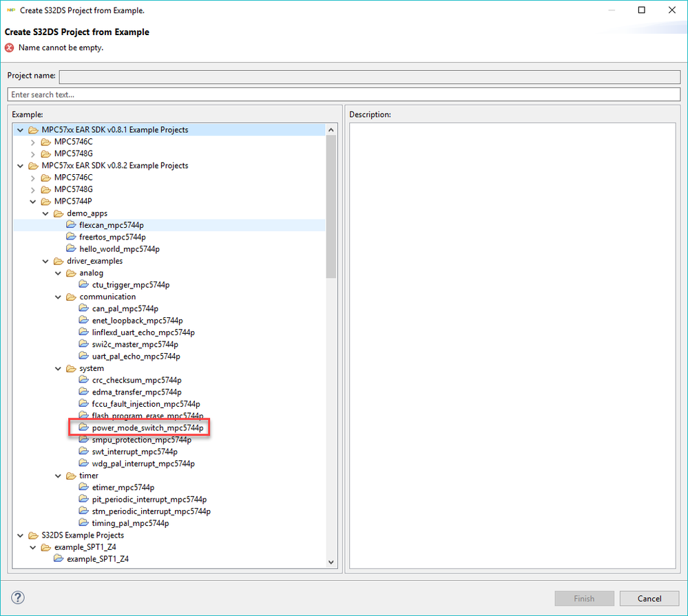Select the can_pal_mpc5744p entry
This screenshot has width=688, height=616.
[125, 308]
